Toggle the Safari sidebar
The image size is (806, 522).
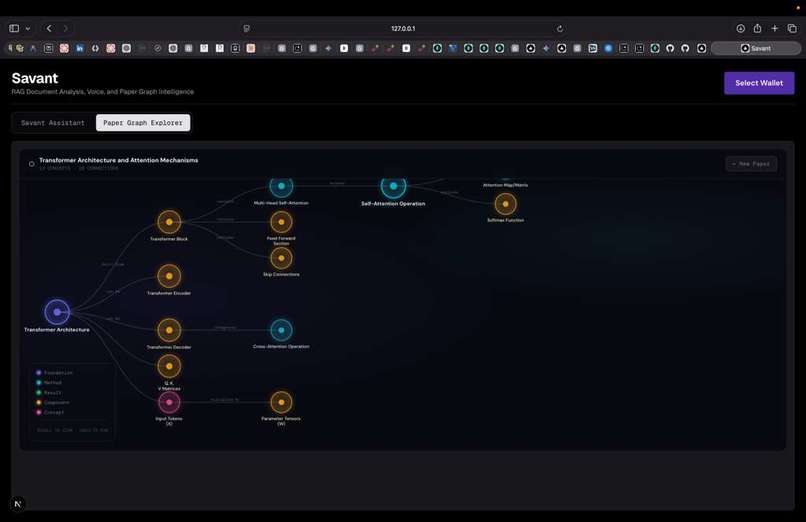tap(14, 28)
